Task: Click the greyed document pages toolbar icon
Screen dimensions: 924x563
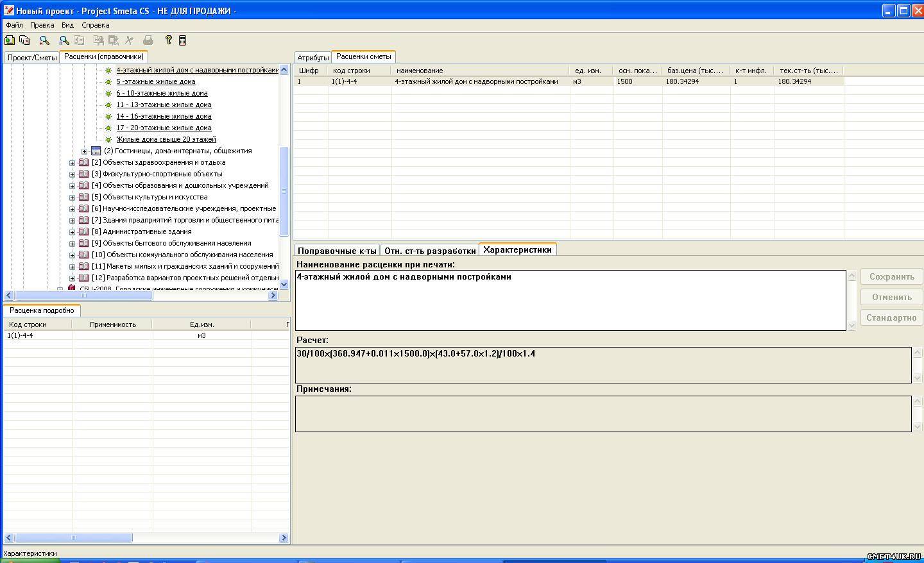Action: click(79, 40)
